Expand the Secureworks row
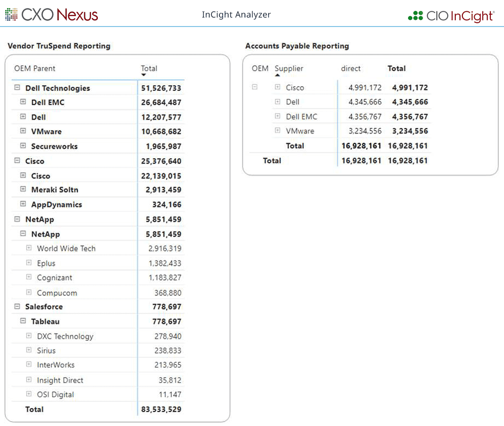504x426 pixels. tap(23, 145)
